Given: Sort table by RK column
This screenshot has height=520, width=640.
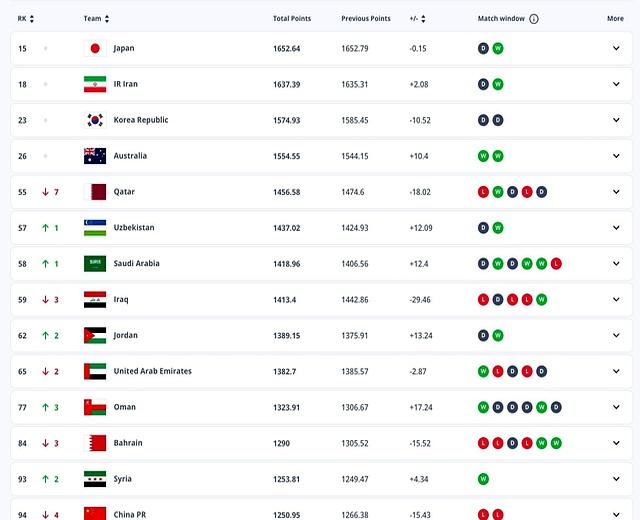Looking at the screenshot, I should [x=25, y=19].
